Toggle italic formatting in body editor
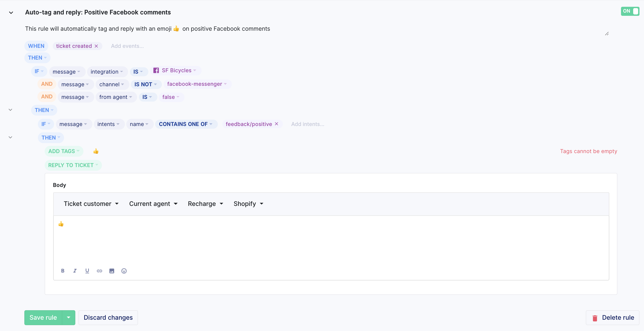This screenshot has width=644, height=331. coord(75,271)
